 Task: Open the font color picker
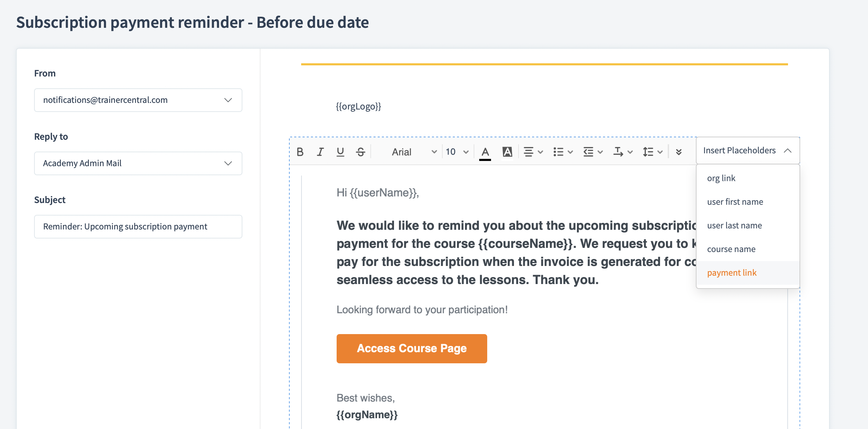click(485, 152)
